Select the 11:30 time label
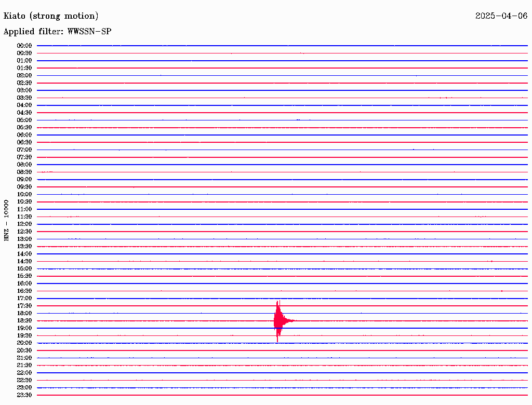The height and width of the screenshot is (405, 532). point(24,217)
